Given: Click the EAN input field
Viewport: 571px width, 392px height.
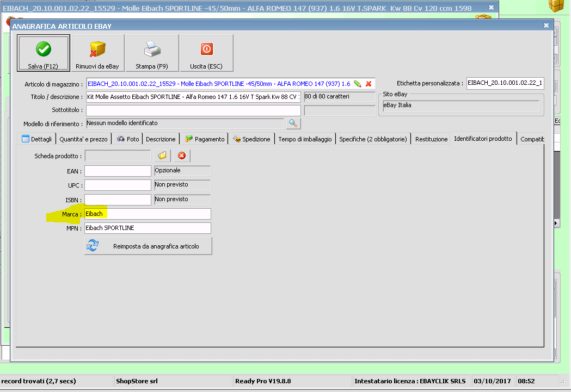Looking at the screenshot, I should 118,171.
